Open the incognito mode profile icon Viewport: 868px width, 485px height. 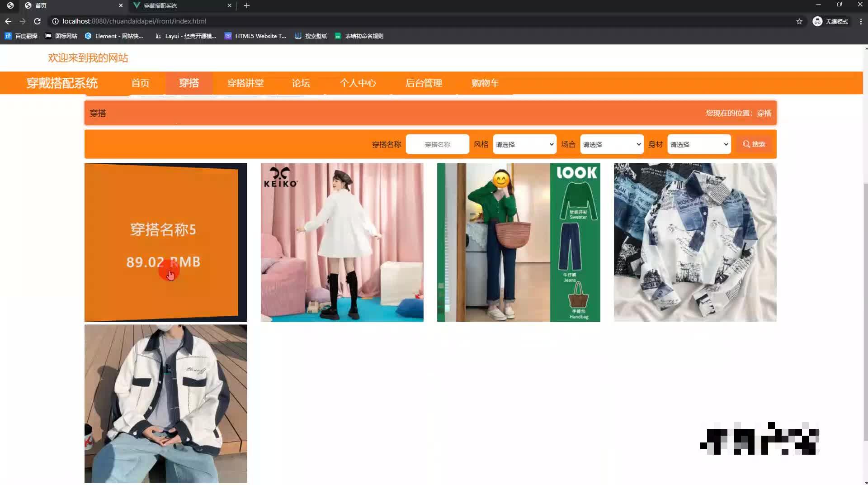830,21
